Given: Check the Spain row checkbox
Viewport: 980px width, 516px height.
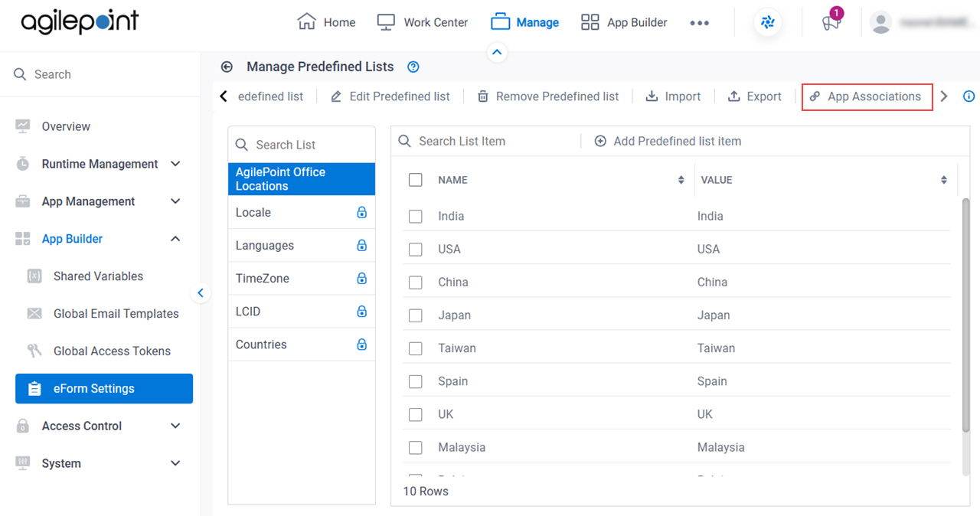Looking at the screenshot, I should [x=416, y=381].
